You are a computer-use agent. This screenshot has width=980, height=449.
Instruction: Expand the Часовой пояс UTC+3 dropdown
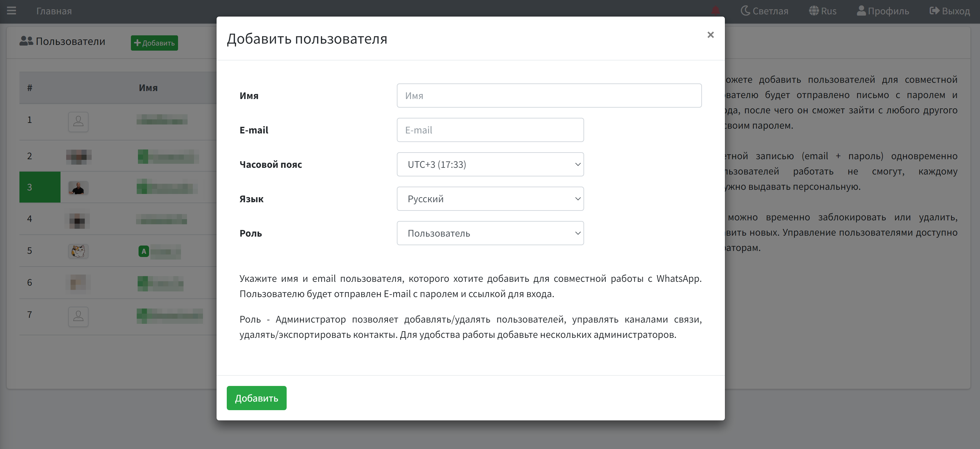tap(490, 164)
